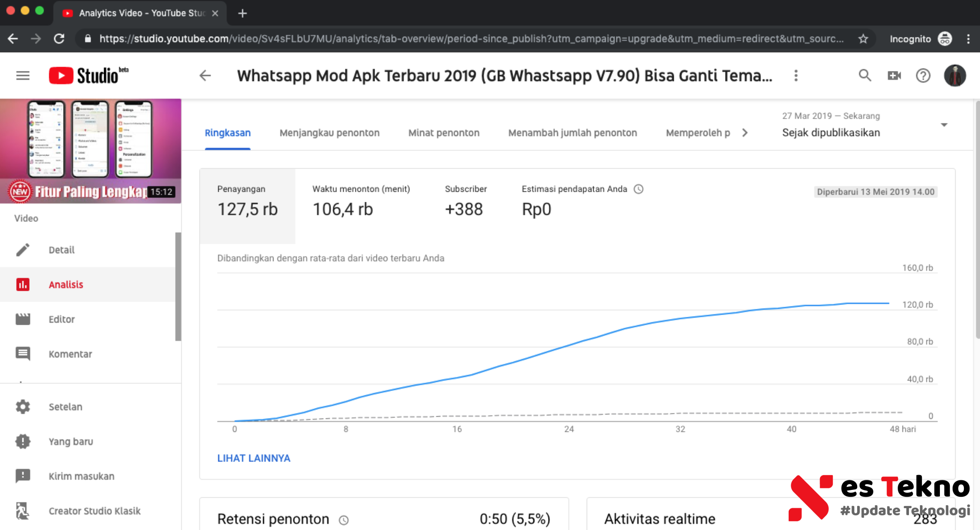Click the sidebar vertical scrollbar
980x530 pixels.
click(x=178, y=286)
